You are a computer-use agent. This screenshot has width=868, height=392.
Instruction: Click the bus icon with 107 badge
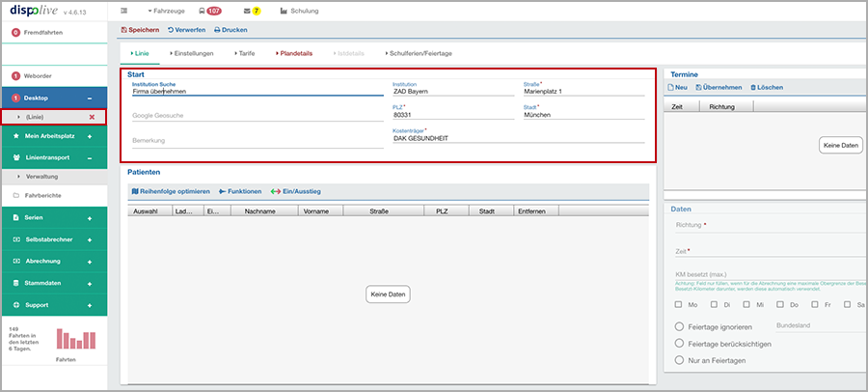point(210,11)
